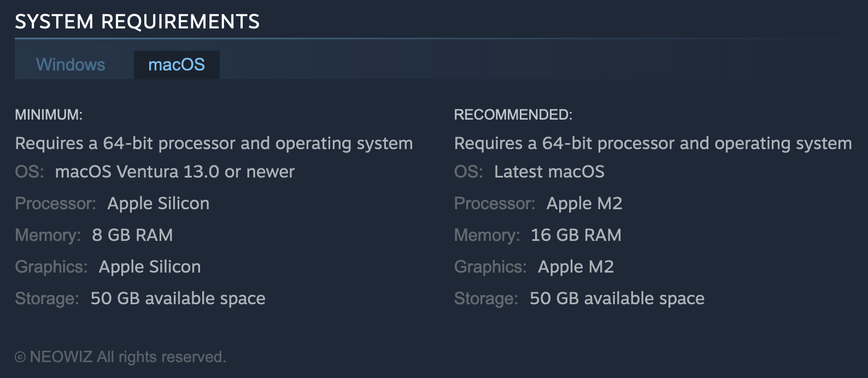Viewport: 868px width, 378px height.
Task: Click recommended Processor 'Apple M2' text
Action: pos(584,203)
